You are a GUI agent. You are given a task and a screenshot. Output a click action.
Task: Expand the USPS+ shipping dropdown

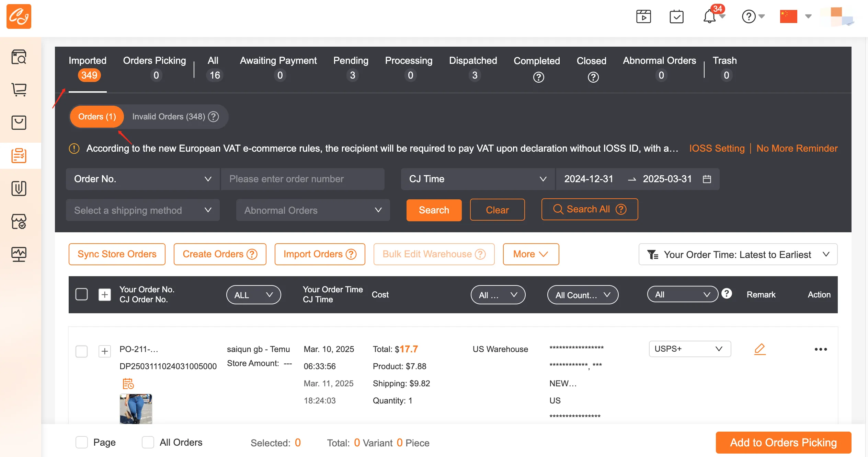[x=689, y=349]
